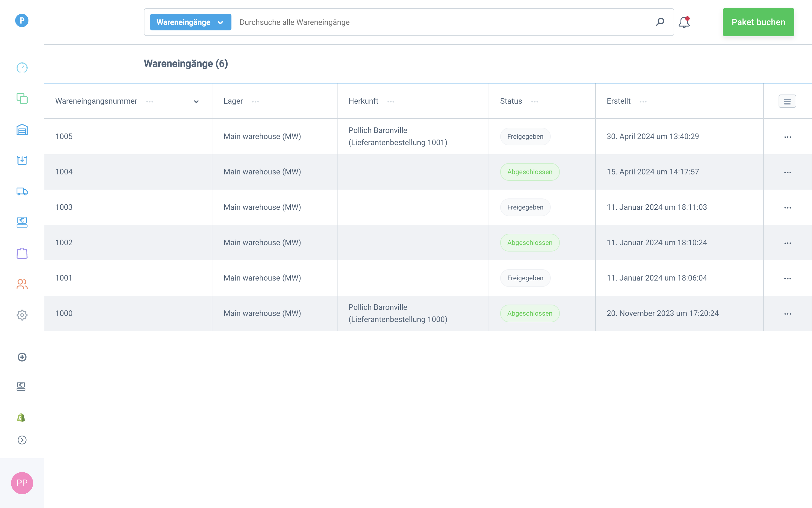Open the goods receipt inbox sidebar icon
This screenshot has width=812, height=508.
coord(22,160)
